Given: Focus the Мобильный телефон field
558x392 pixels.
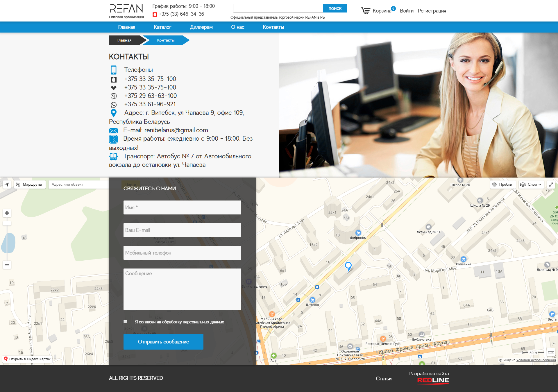Looking at the screenshot, I should 182,253.
